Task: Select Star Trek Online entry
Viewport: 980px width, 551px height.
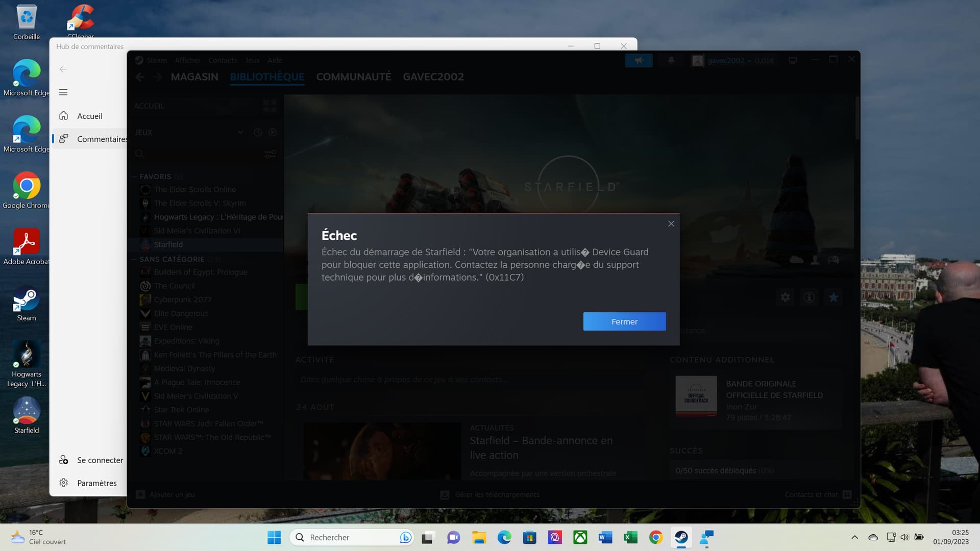Action: (x=182, y=410)
